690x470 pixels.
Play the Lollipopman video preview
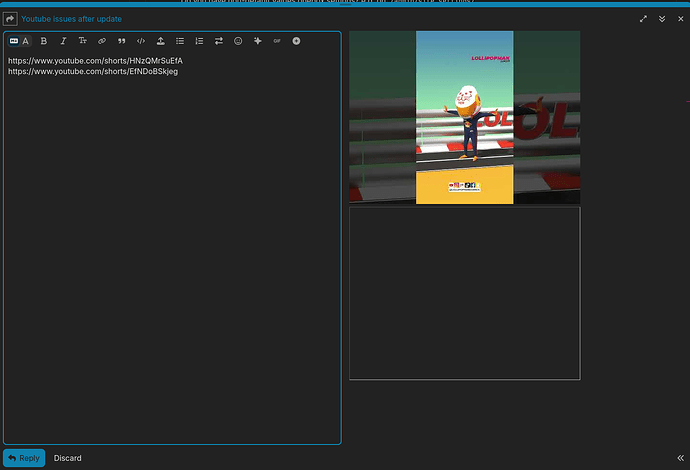click(x=464, y=118)
